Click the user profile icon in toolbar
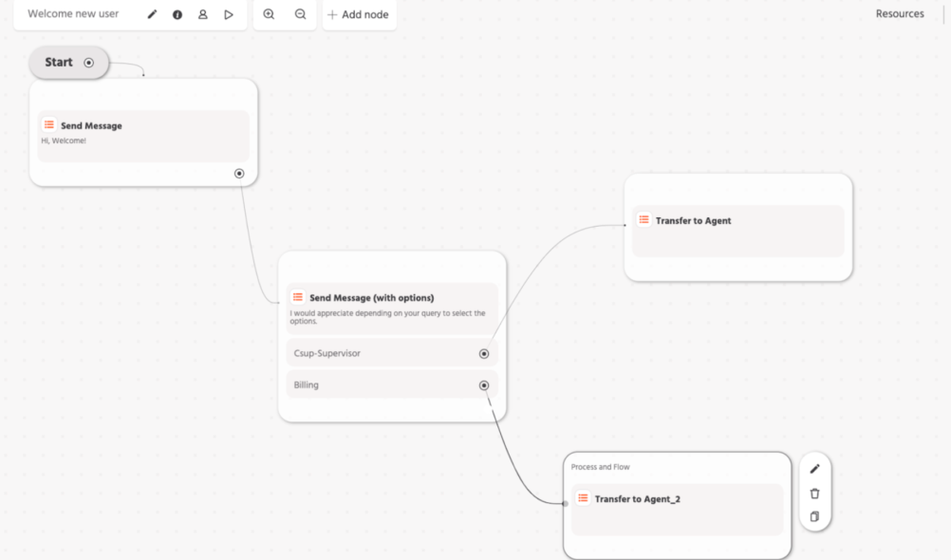The width and height of the screenshot is (951, 560). tap(203, 14)
